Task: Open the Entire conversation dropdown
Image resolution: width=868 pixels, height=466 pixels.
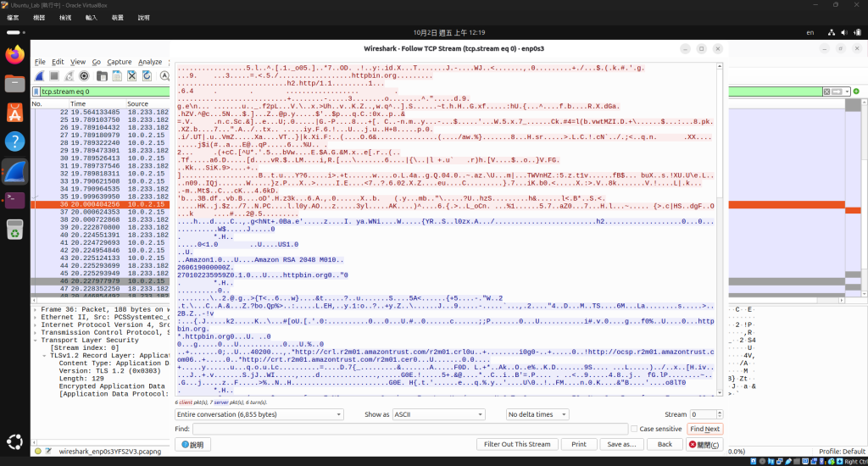Action: click(x=259, y=414)
